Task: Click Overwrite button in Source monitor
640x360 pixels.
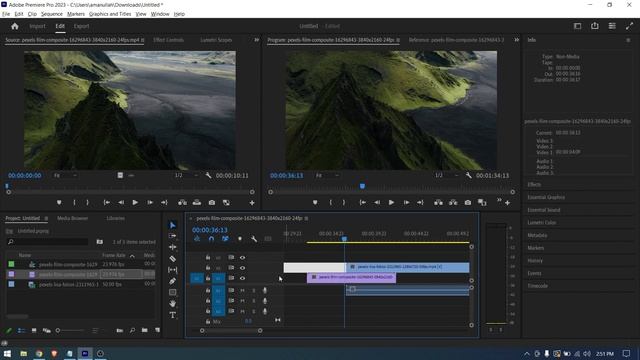Action: click(197, 202)
